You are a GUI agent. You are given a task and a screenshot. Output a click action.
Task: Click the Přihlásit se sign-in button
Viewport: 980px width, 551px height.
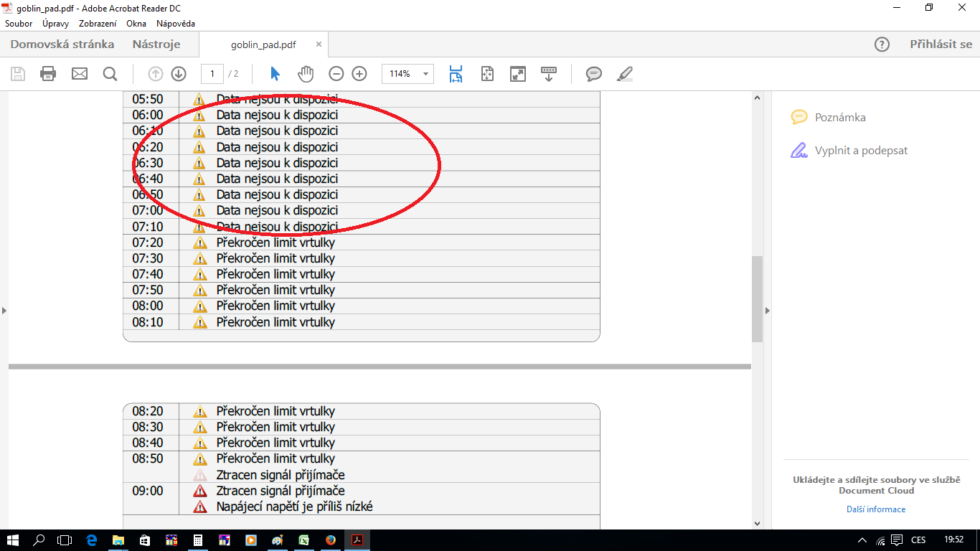point(941,44)
